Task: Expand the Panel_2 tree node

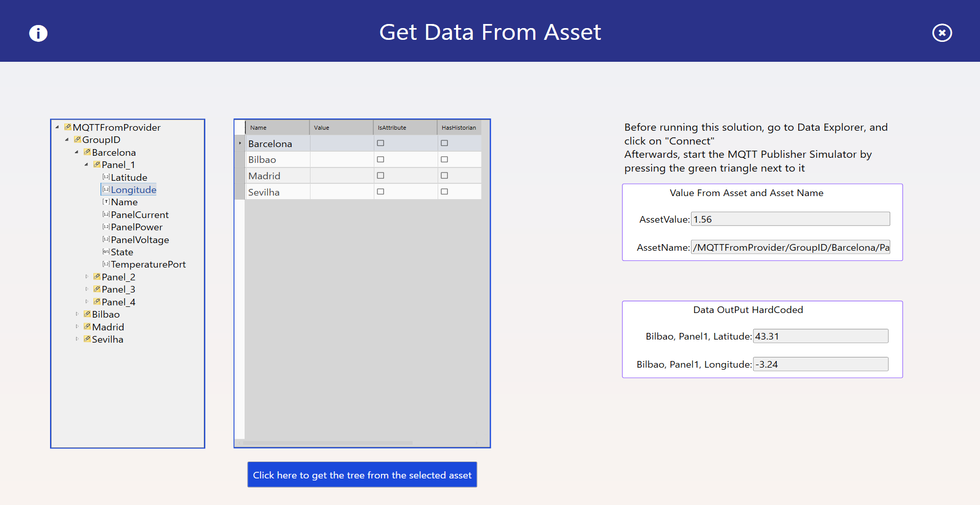Action: [x=87, y=277]
